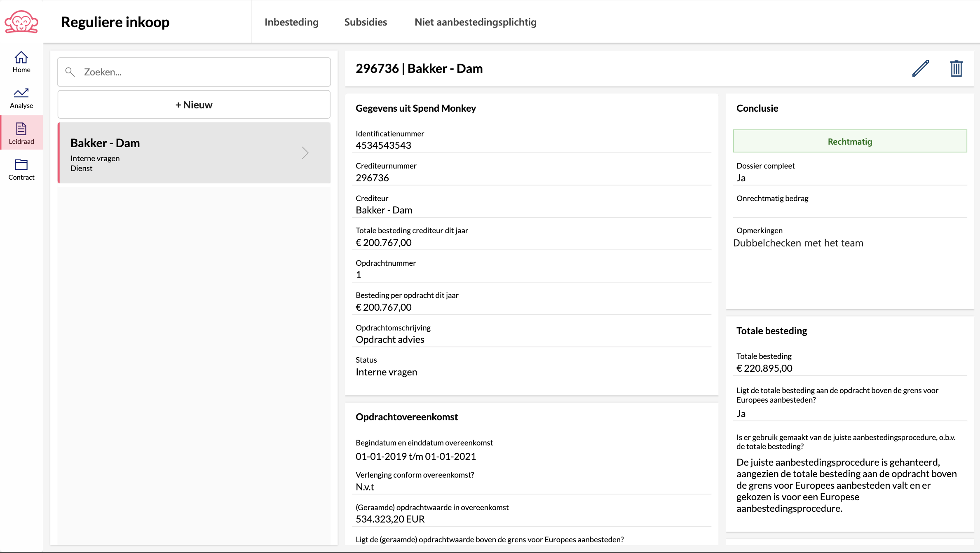Select the Bakker - Dam list item
The width and height of the screenshot is (980, 553).
[181, 153]
